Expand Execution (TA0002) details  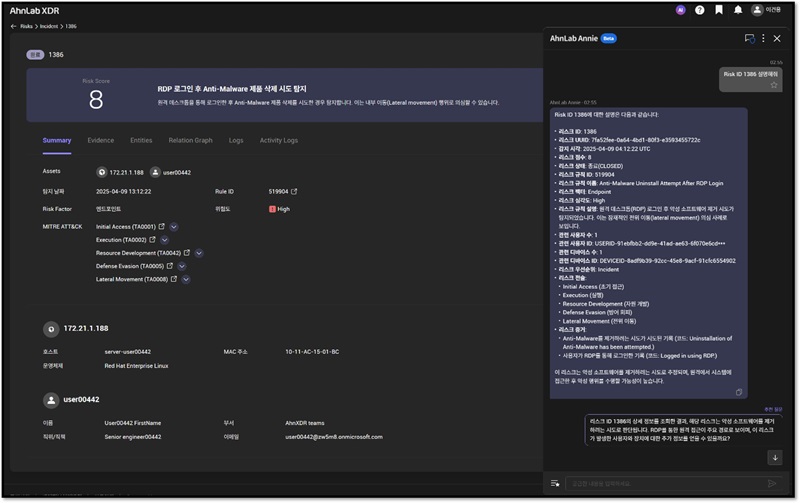click(164, 240)
